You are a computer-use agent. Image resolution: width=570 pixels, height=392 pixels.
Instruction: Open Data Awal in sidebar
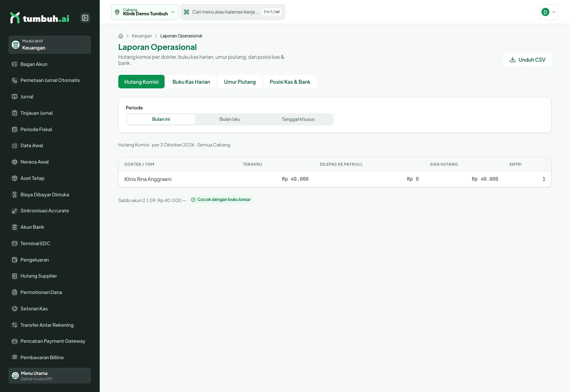(50, 145)
